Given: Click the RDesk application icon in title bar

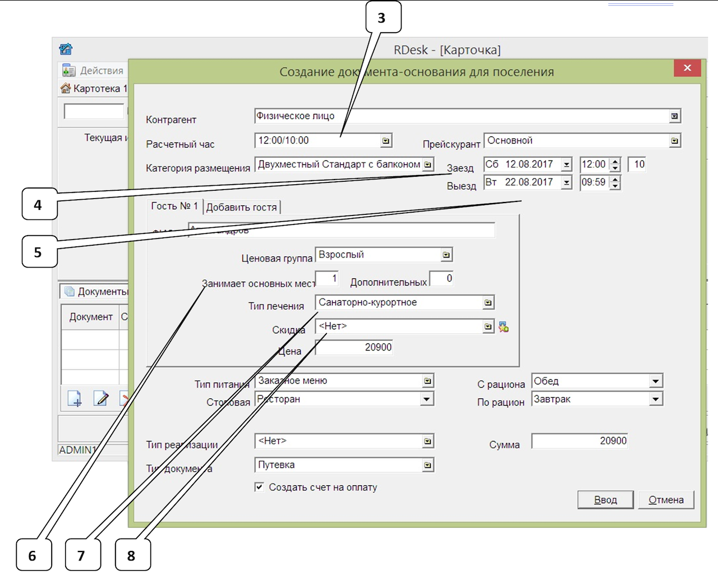Looking at the screenshot, I should click(66, 49).
